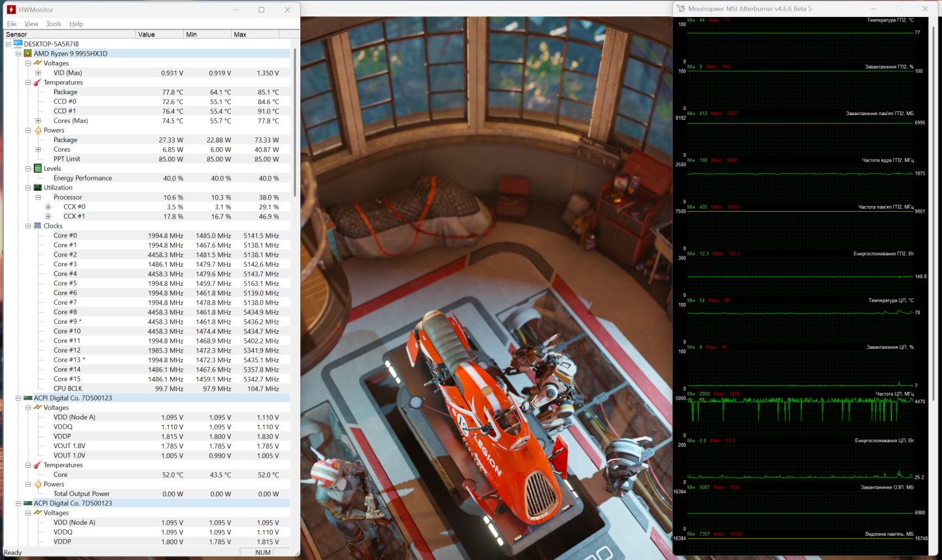Click the Voltages icon above the VID (Max) row
The height and width of the screenshot is (560, 942).
click(38, 63)
